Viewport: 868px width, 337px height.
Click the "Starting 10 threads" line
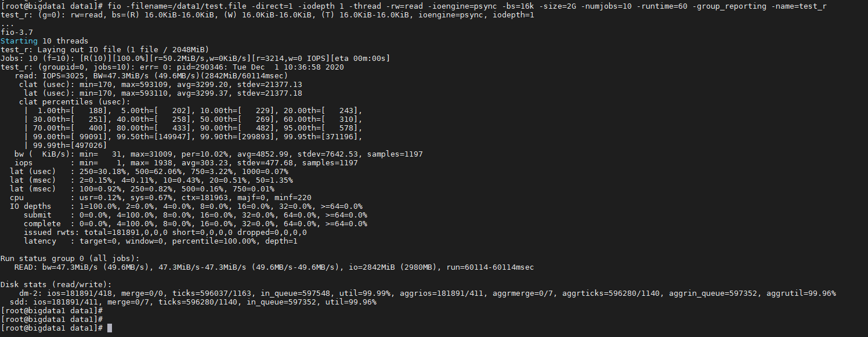click(x=45, y=41)
